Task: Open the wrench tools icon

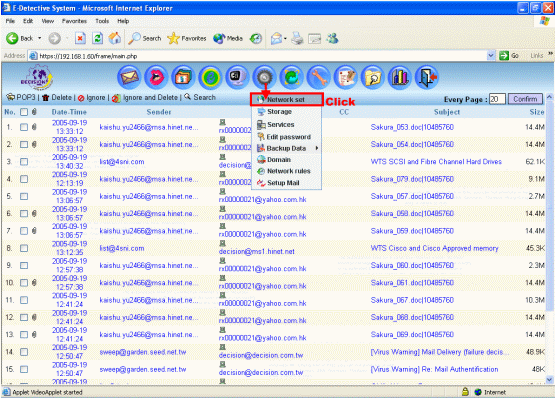Action: [319, 77]
